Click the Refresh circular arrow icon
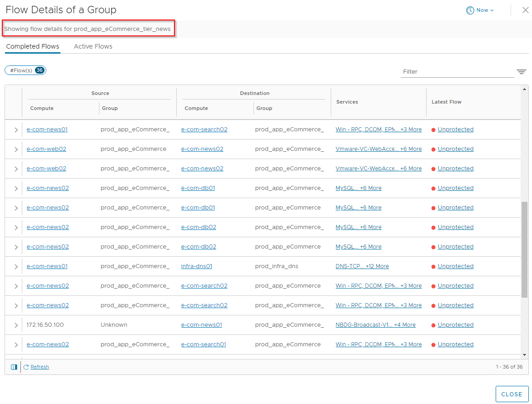The height and width of the screenshot is (404, 532). click(26, 367)
